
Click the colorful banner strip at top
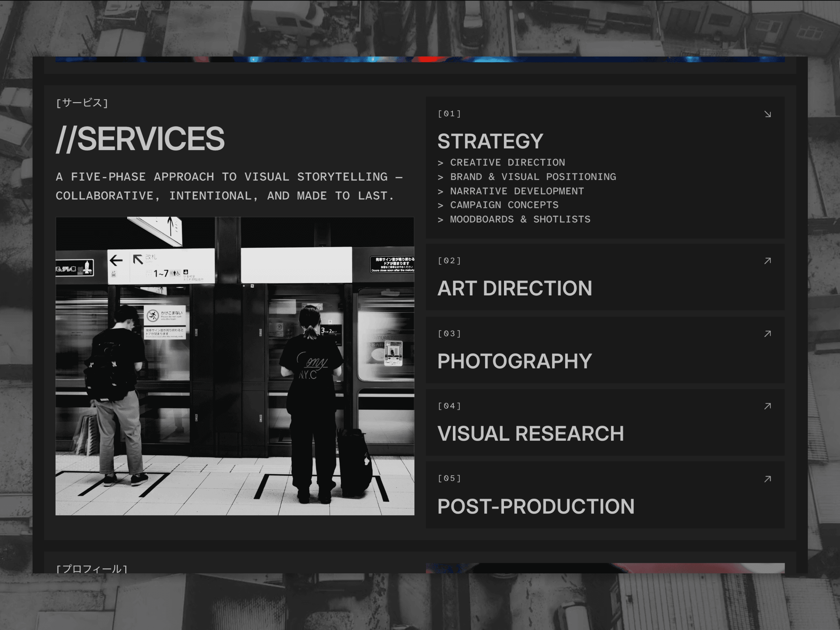coord(420,59)
